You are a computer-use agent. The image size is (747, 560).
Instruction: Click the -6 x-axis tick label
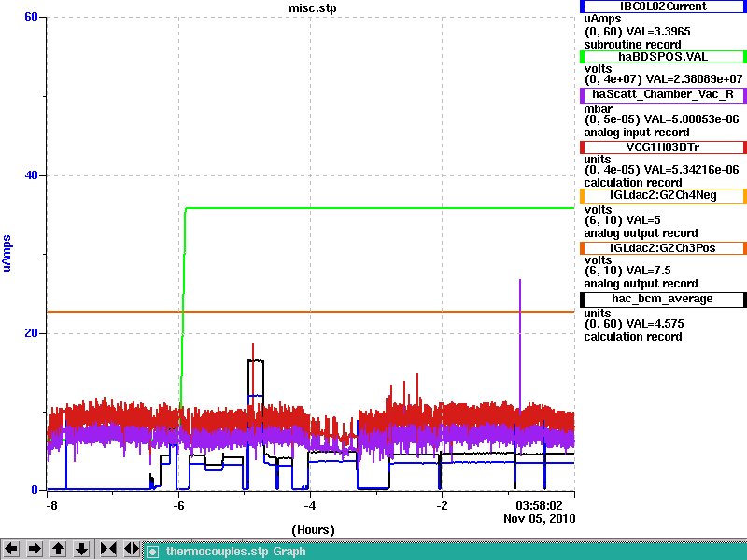[178, 505]
